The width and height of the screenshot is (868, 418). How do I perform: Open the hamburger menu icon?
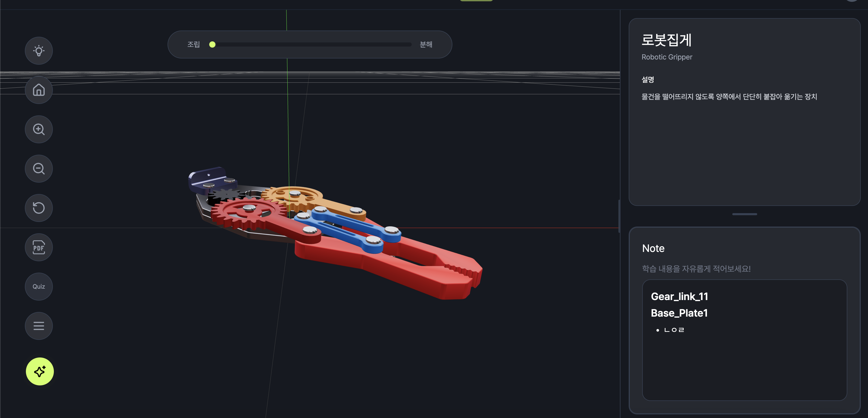tap(39, 326)
